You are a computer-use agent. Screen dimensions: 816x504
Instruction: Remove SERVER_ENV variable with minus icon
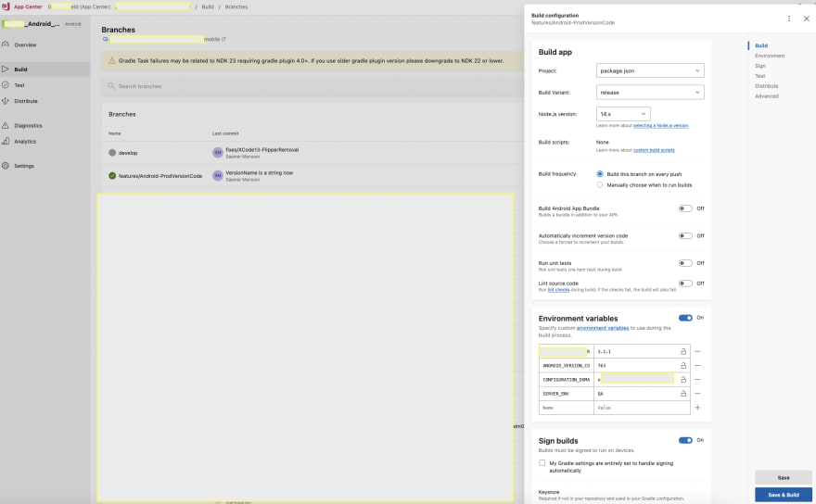[x=697, y=394]
